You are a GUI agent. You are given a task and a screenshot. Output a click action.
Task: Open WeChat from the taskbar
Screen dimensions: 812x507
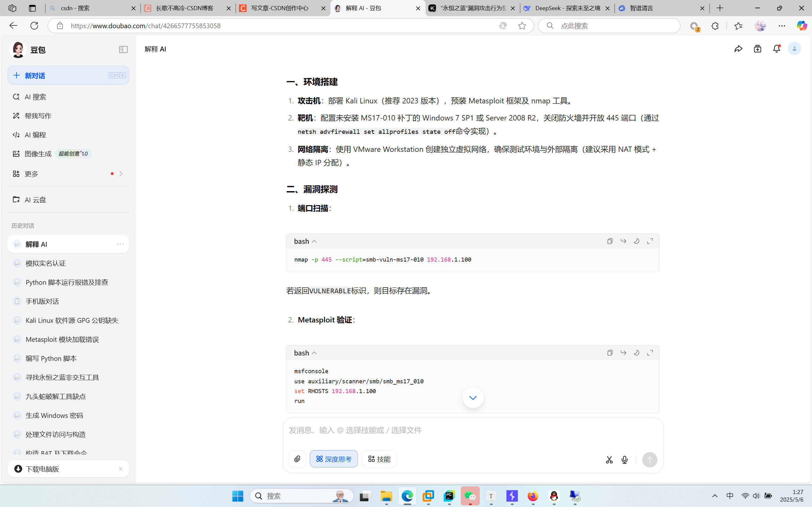(470, 496)
